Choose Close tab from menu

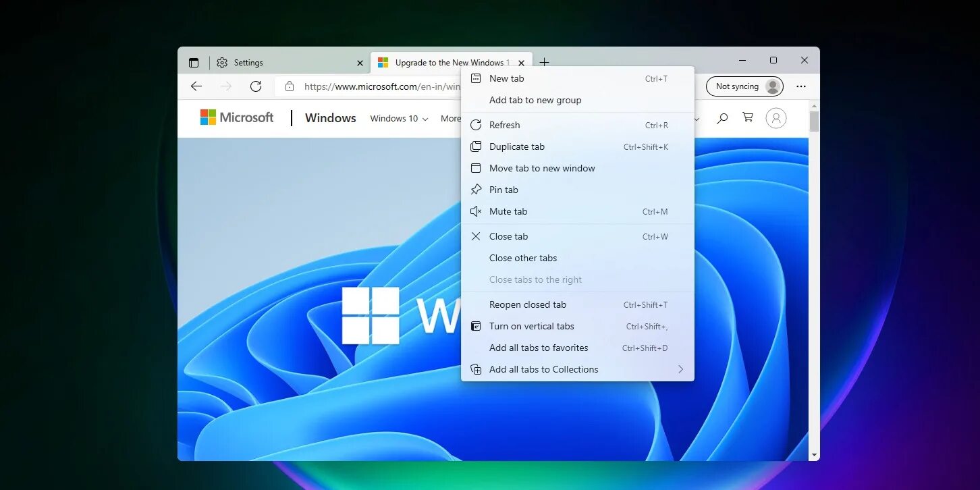point(578,237)
